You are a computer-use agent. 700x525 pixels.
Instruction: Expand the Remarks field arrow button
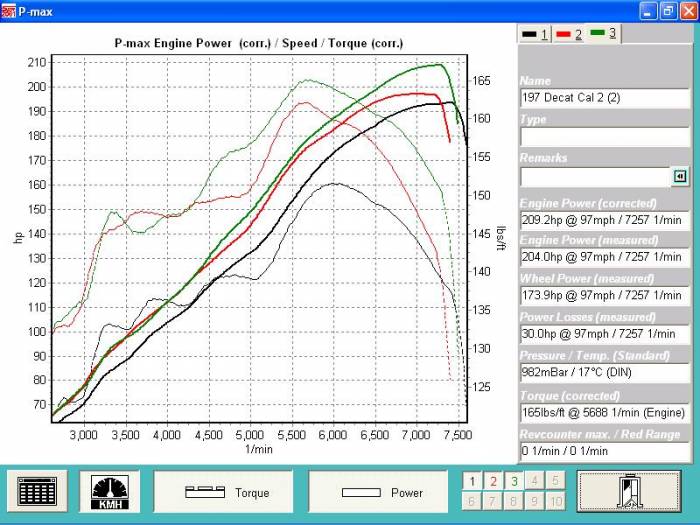680,176
